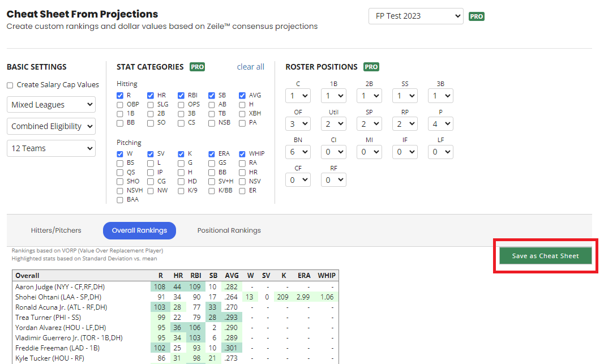Click the PRO badge beside FP Test 2023
604x364 pixels.
pos(476,16)
